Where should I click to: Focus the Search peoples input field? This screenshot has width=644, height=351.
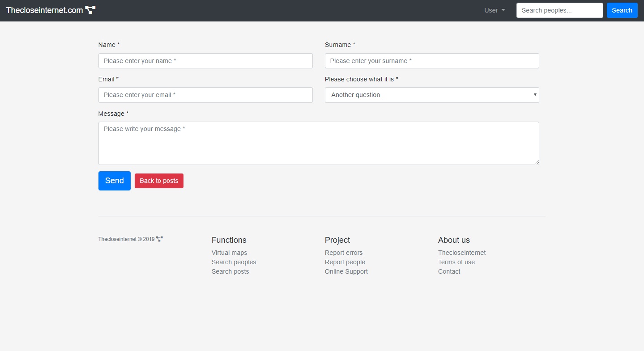tap(559, 10)
